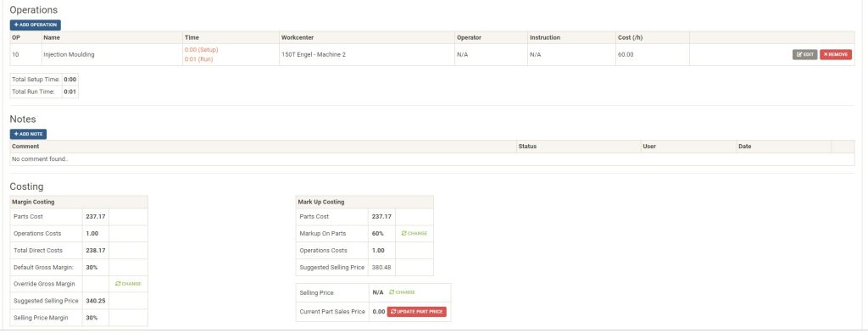Click the Operations section heading
Image resolution: width=868 pixels, height=333 pixels.
pos(34,9)
